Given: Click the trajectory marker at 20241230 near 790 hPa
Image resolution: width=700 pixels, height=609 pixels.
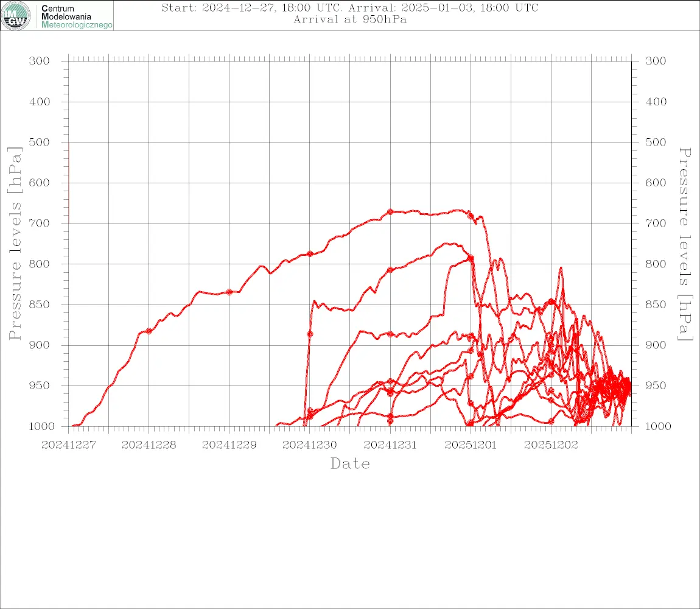Looking at the screenshot, I should [x=310, y=254].
